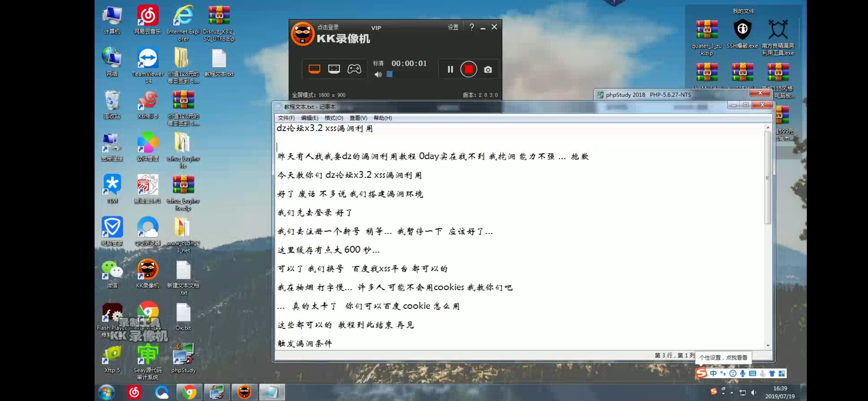Stop recording with the red button
The image size is (868, 401).
point(468,69)
